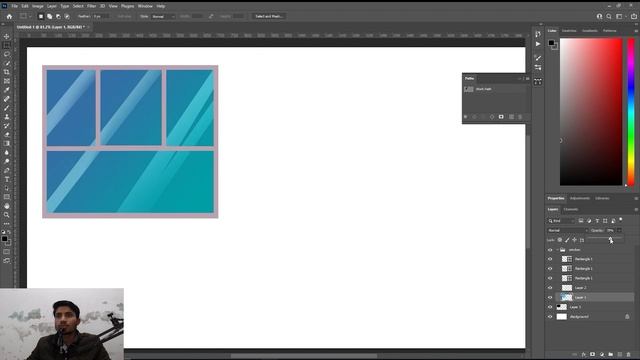This screenshot has width=640, height=360.
Task: Select the Hand tool
Action: [x=7, y=206]
